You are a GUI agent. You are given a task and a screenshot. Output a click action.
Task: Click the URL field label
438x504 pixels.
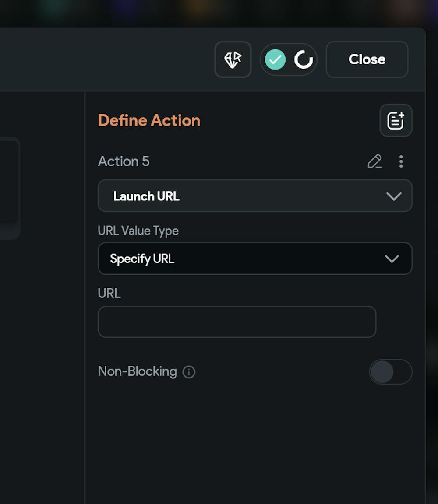tap(109, 294)
